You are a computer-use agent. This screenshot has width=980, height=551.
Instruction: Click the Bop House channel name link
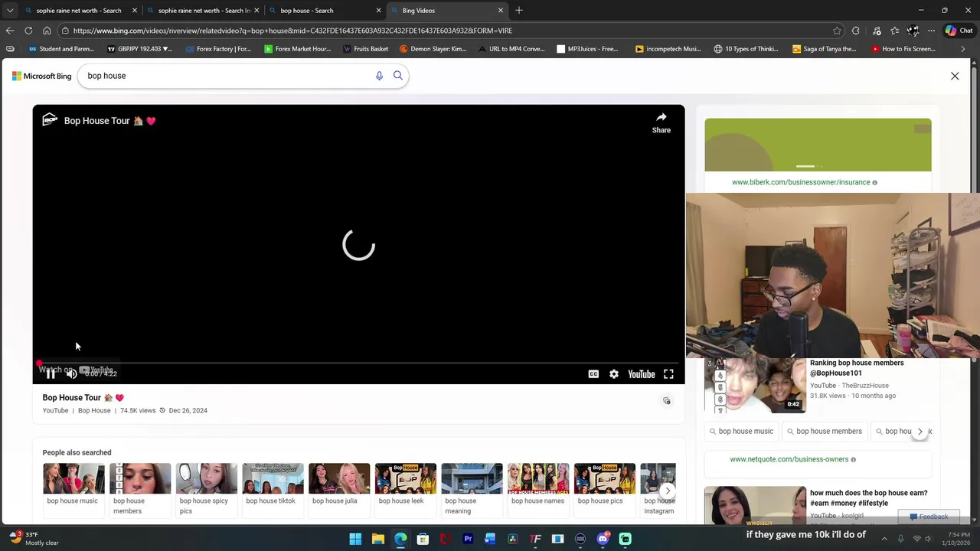click(94, 411)
